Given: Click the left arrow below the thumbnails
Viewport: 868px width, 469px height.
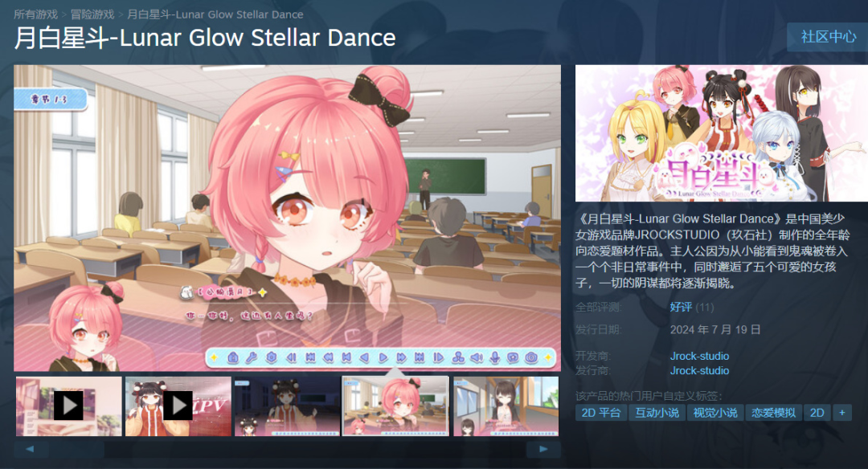Looking at the screenshot, I should pyautogui.click(x=30, y=449).
